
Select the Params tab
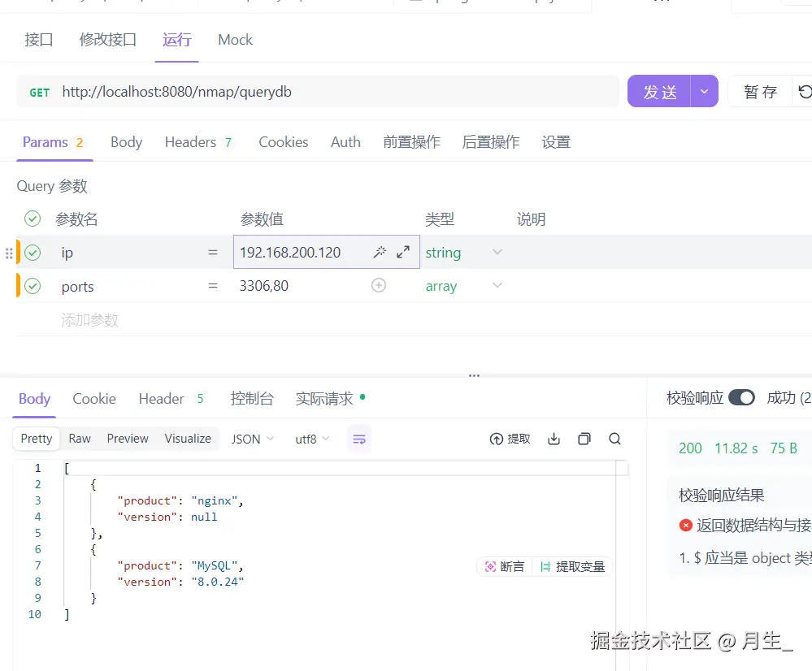54,142
